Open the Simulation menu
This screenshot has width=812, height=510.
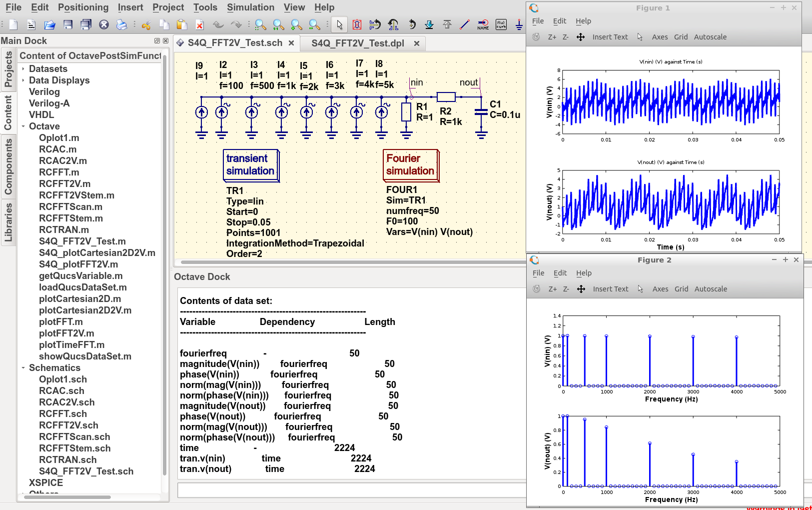(x=250, y=7)
